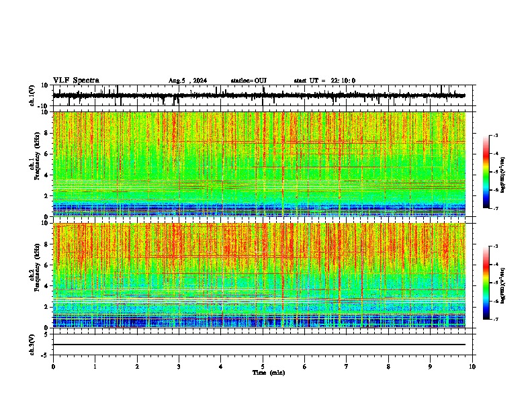
Task: Click the "ch.1(V)" axis label
Action: click(32, 95)
